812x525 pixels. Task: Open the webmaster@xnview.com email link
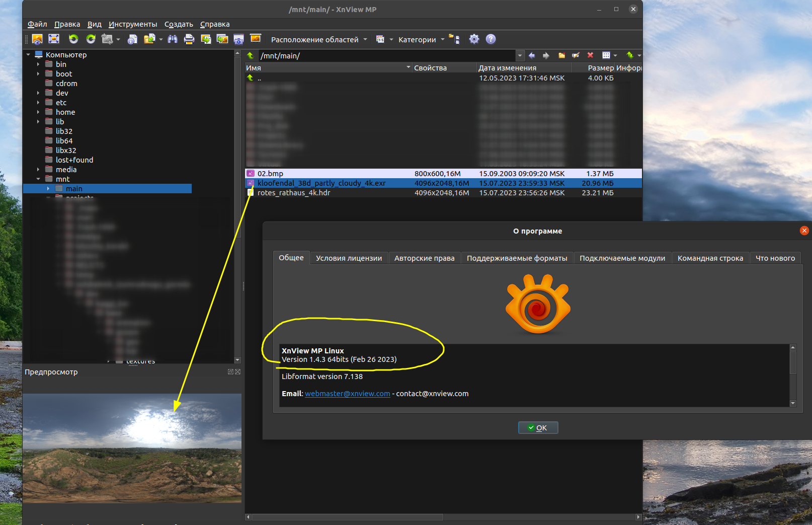(347, 394)
